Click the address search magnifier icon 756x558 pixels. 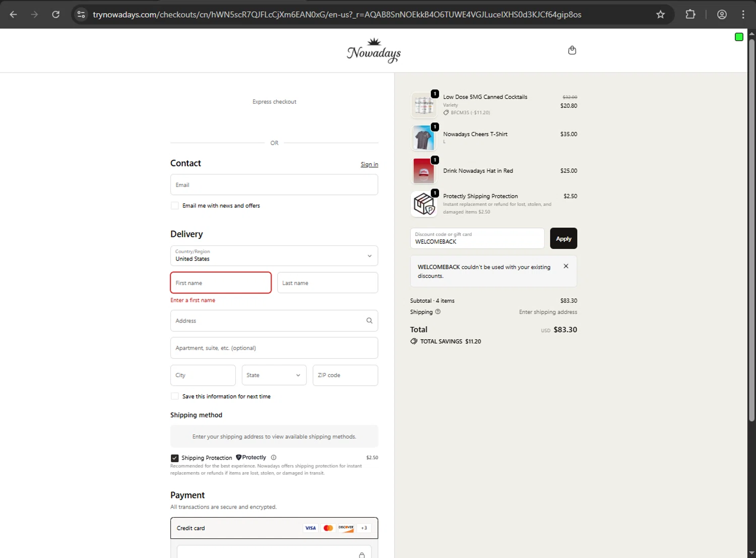pos(369,321)
